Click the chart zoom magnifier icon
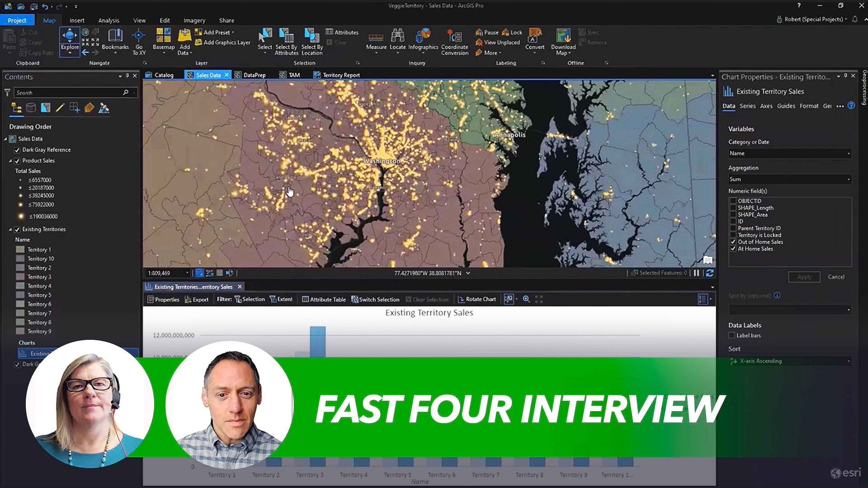Viewport: 868px width, 488px height. (526, 299)
